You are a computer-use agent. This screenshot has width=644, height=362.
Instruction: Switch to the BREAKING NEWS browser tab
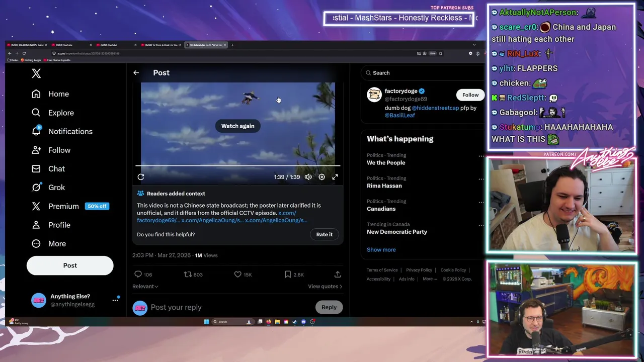click(x=27, y=45)
